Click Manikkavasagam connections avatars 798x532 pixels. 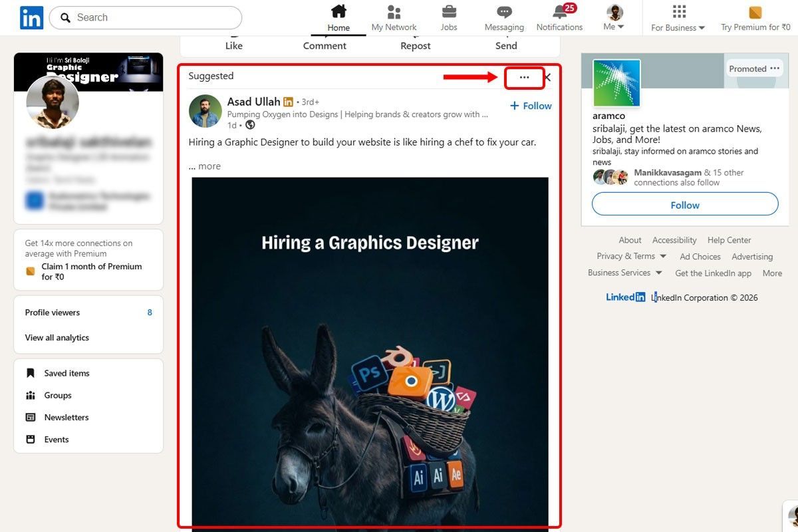(610, 178)
